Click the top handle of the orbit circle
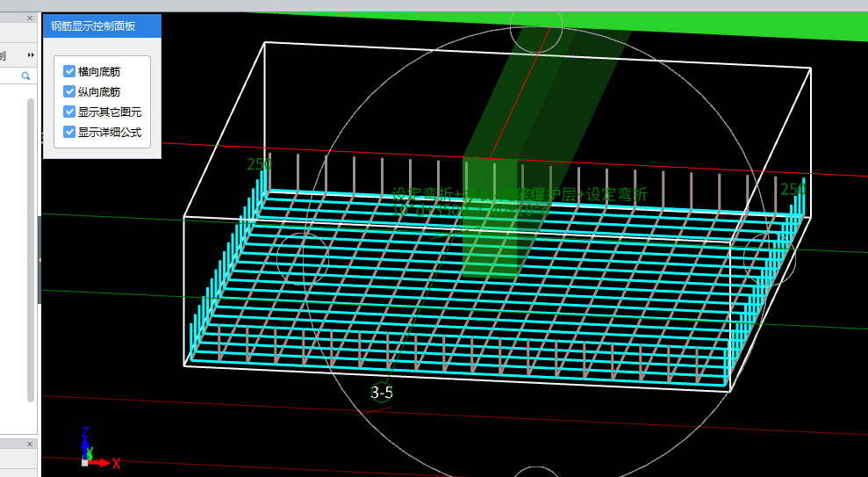The height and width of the screenshot is (477, 868). (536, 26)
